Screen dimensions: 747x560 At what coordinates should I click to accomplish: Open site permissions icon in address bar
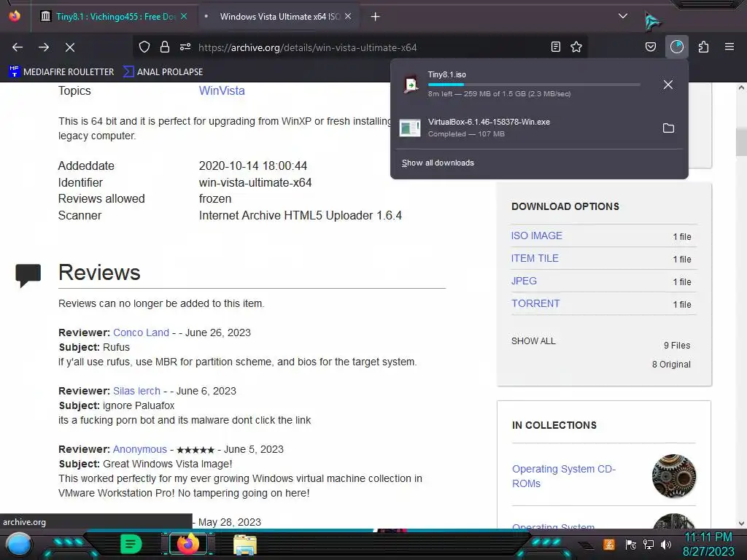pyautogui.click(x=185, y=47)
